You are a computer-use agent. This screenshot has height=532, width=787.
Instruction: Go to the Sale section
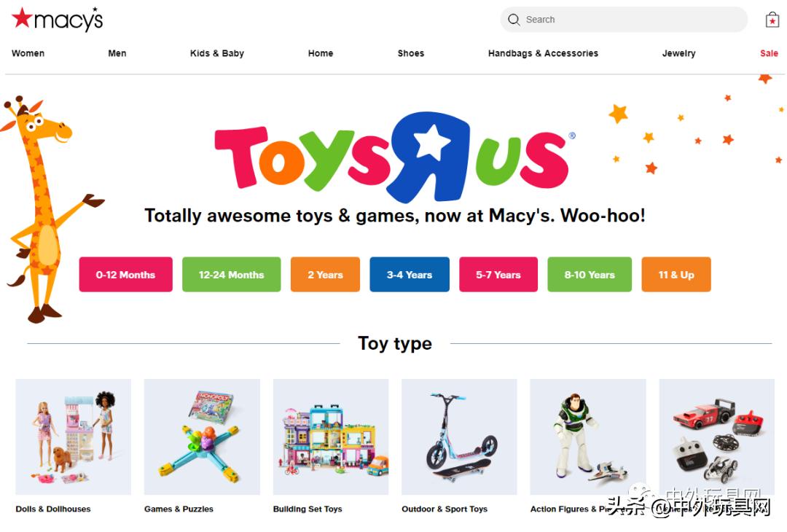click(769, 53)
